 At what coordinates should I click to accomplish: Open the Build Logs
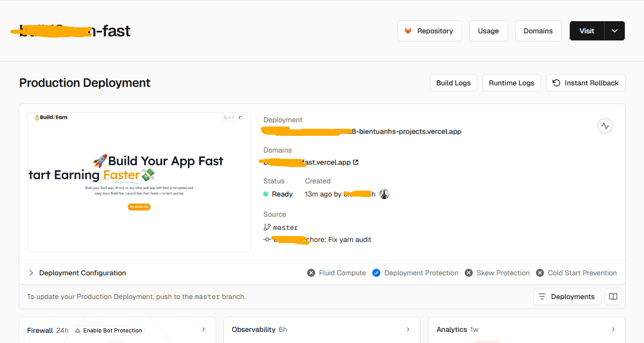453,82
